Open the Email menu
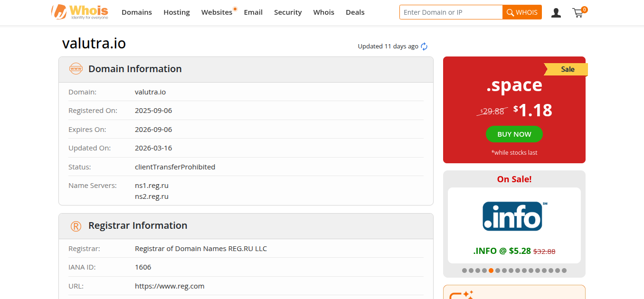 pyautogui.click(x=253, y=12)
